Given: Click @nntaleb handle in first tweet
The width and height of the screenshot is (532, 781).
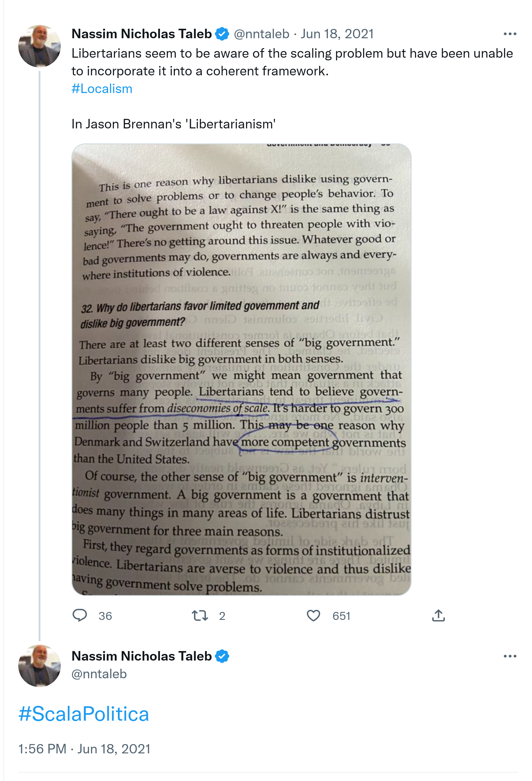Looking at the screenshot, I should [261, 34].
